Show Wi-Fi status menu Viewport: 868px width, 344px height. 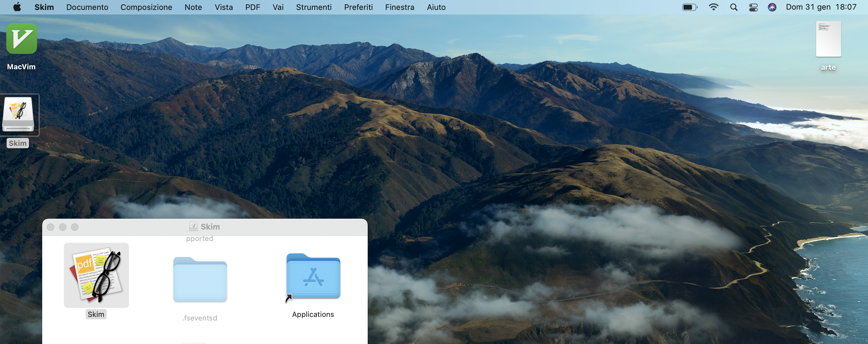(x=713, y=7)
